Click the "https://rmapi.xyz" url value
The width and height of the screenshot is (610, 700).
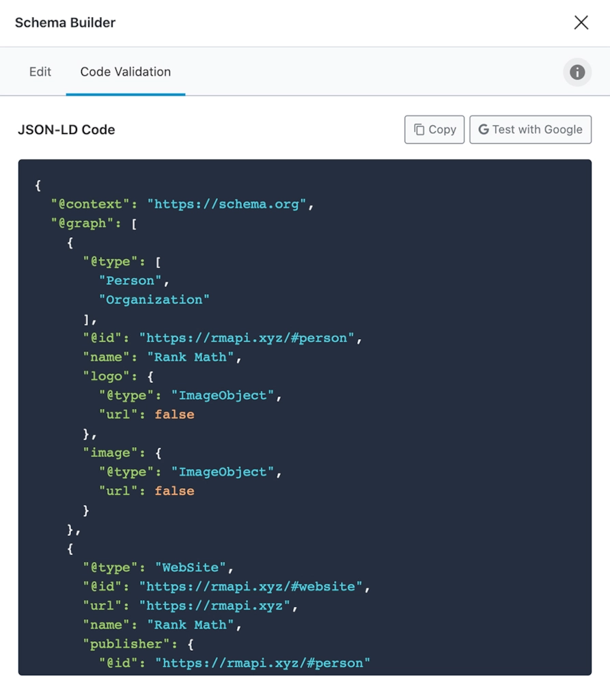(214, 606)
